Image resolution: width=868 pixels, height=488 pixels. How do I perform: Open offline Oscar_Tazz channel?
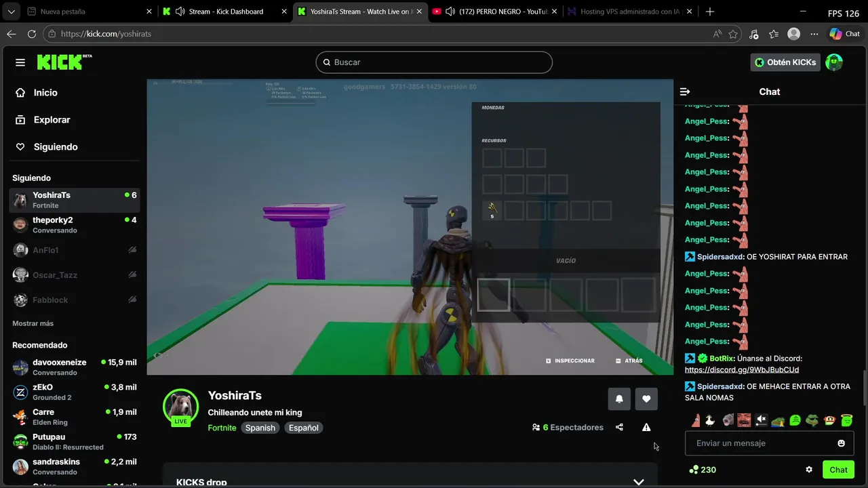75,275
